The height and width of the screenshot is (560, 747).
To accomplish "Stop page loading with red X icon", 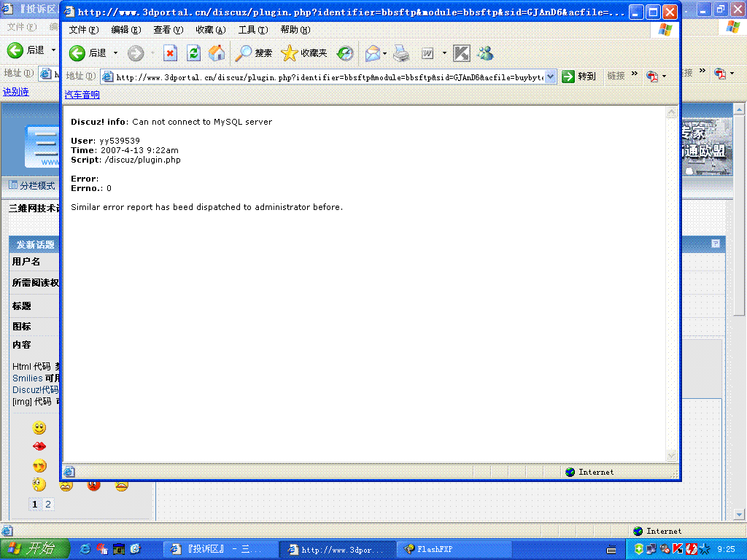I will pos(170,53).
